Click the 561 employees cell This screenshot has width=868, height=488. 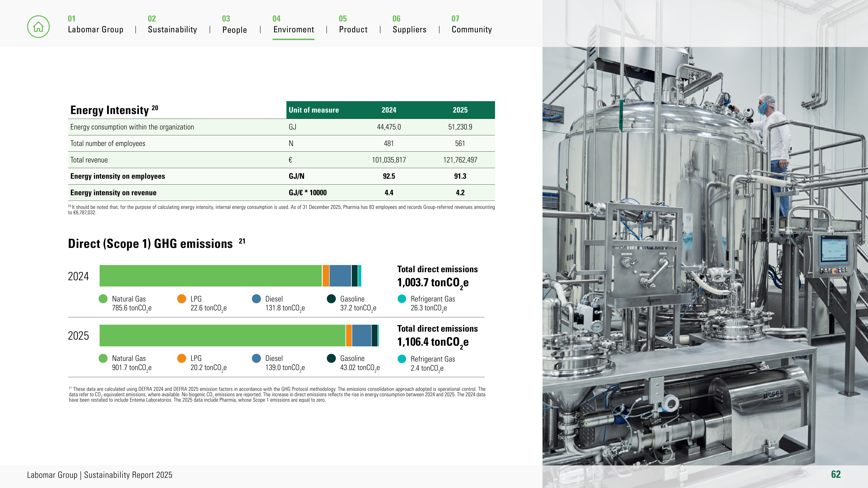click(x=460, y=143)
